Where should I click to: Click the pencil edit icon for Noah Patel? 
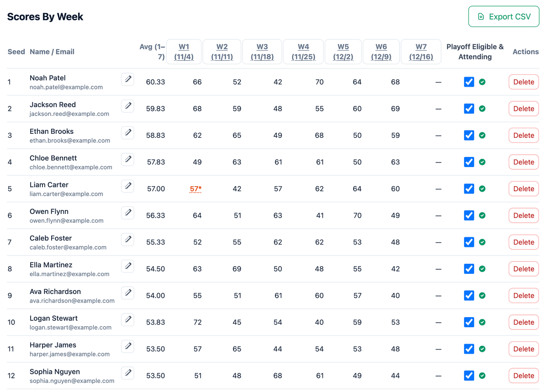point(128,79)
